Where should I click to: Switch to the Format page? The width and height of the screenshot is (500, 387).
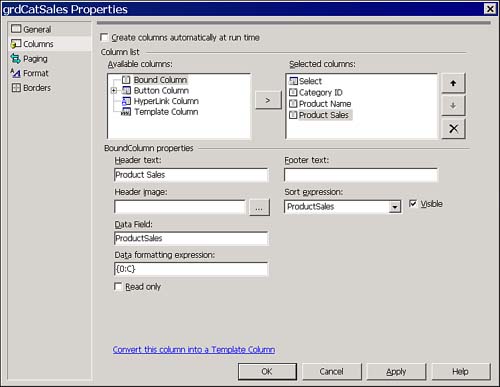coord(36,73)
